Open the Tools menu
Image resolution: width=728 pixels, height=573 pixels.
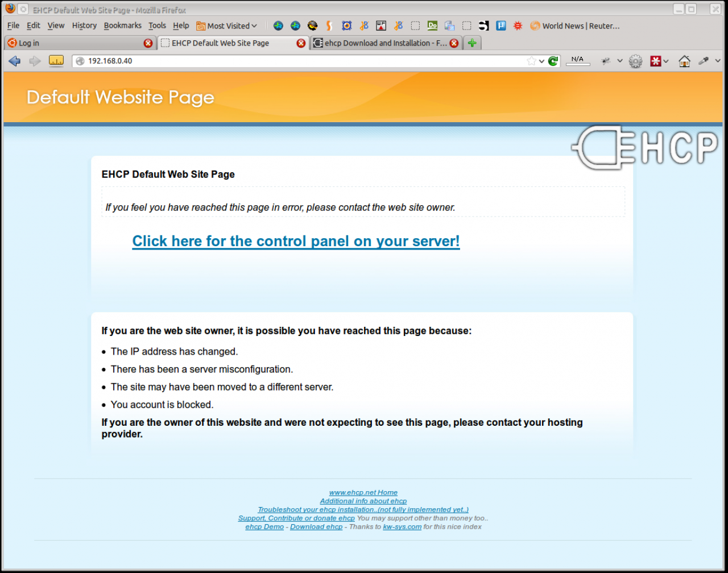157,26
